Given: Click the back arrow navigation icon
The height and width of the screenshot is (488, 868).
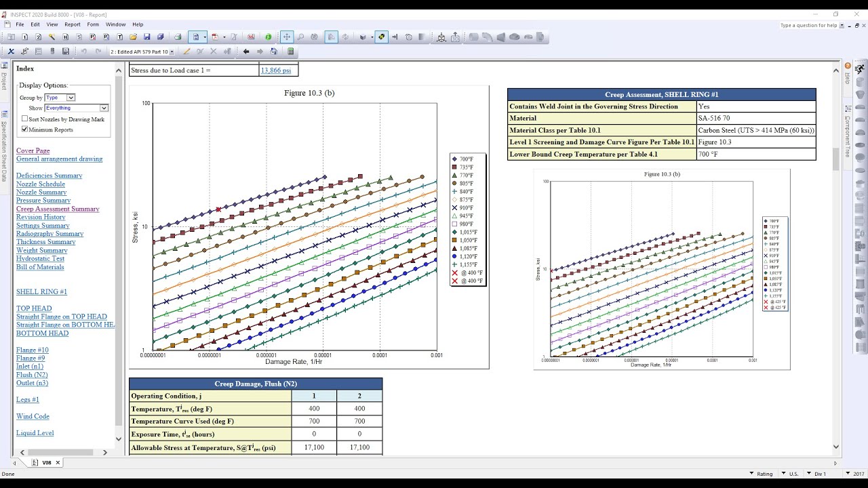Looking at the screenshot, I should click(x=246, y=52).
